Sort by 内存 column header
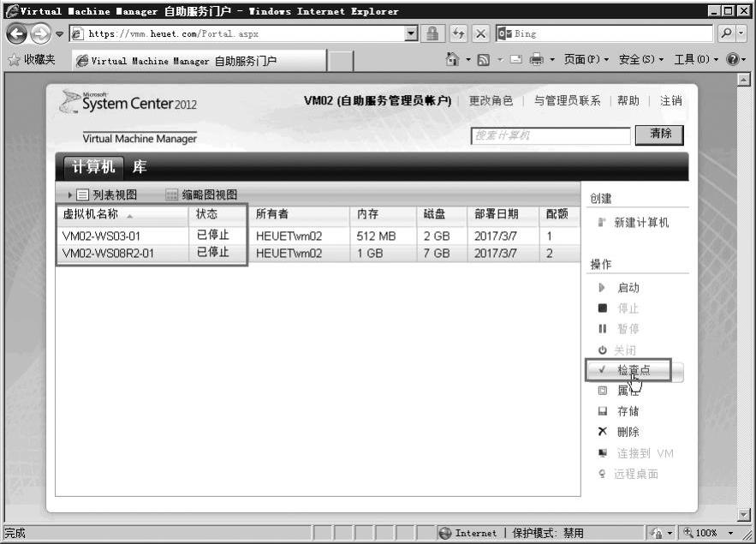756x544 pixels. pos(383,214)
